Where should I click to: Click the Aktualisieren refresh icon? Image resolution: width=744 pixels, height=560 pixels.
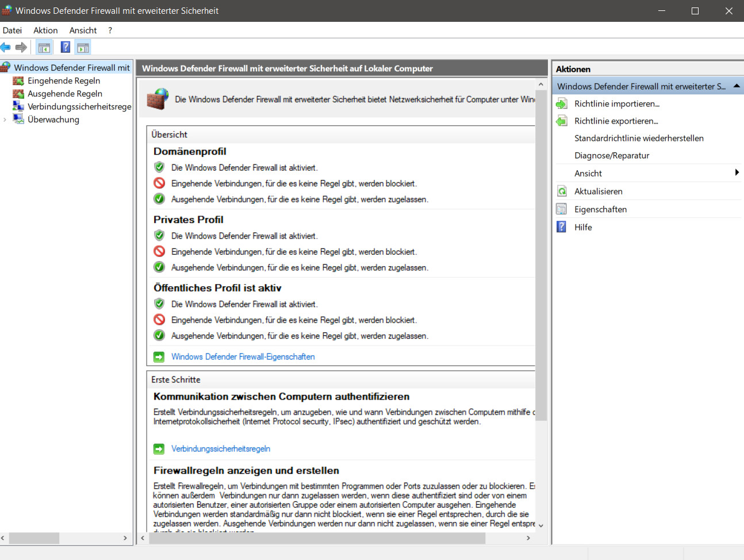(562, 191)
